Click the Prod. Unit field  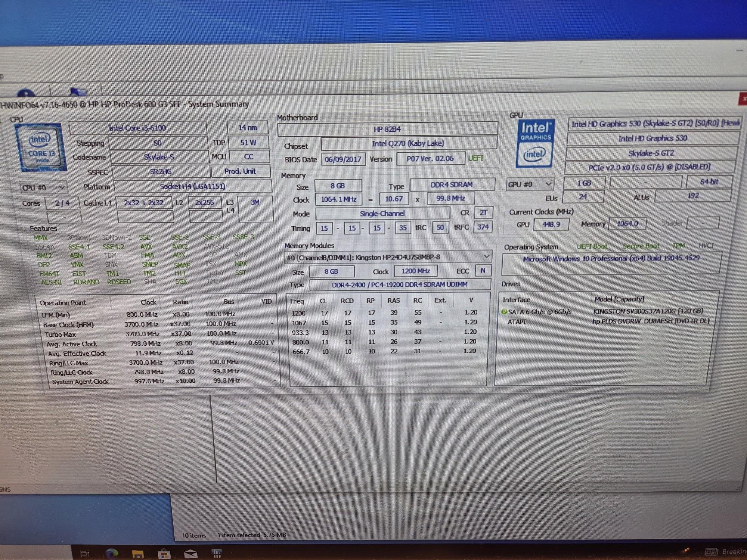tap(240, 171)
